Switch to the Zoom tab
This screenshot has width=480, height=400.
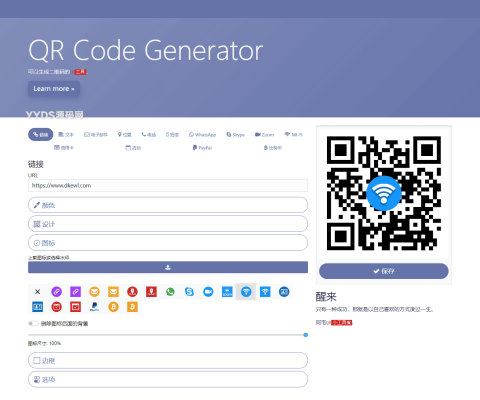264,135
